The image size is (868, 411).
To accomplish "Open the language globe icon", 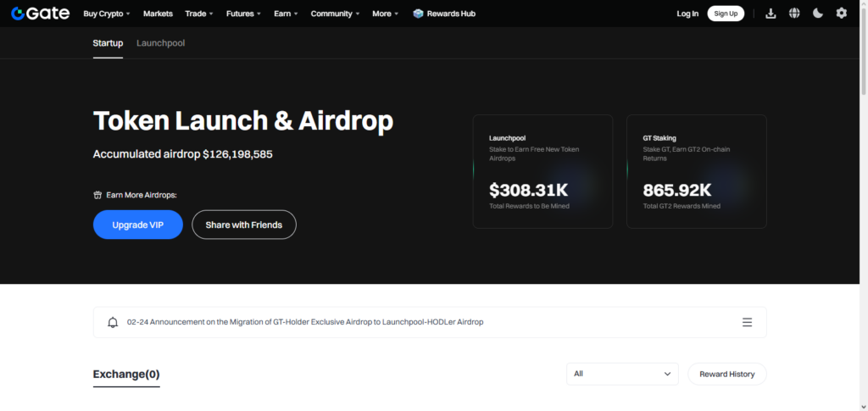I will tap(794, 14).
